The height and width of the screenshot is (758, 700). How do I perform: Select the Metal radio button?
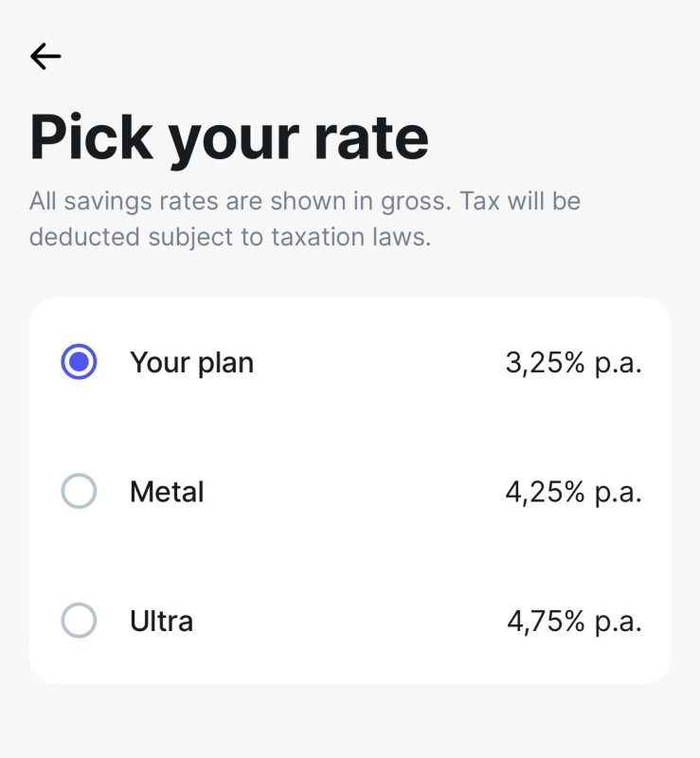point(79,492)
